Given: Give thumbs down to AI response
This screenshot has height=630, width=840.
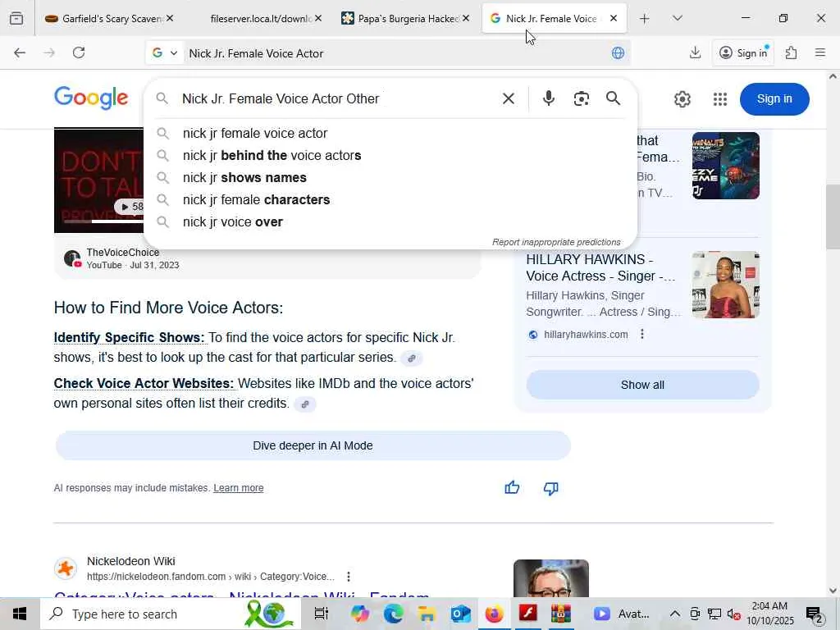Looking at the screenshot, I should pos(550,487).
